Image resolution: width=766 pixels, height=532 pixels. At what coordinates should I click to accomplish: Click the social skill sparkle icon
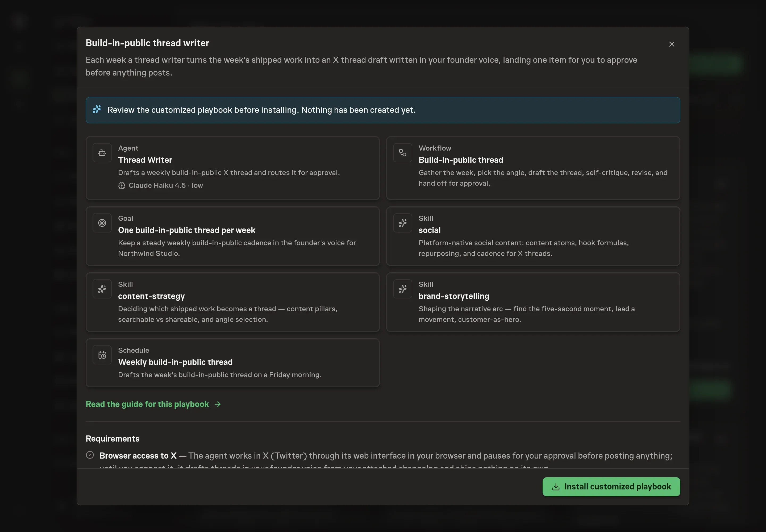coord(402,223)
